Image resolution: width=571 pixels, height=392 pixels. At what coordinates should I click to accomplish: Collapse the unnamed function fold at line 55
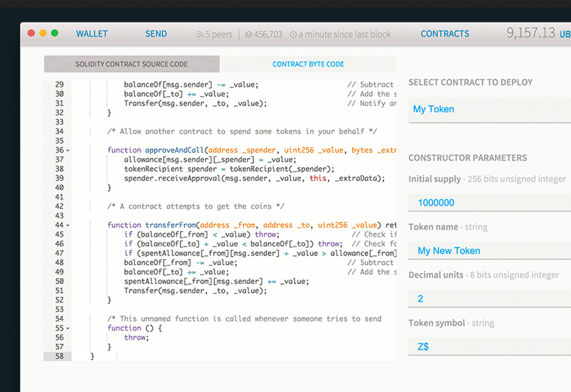tap(68, 328)
